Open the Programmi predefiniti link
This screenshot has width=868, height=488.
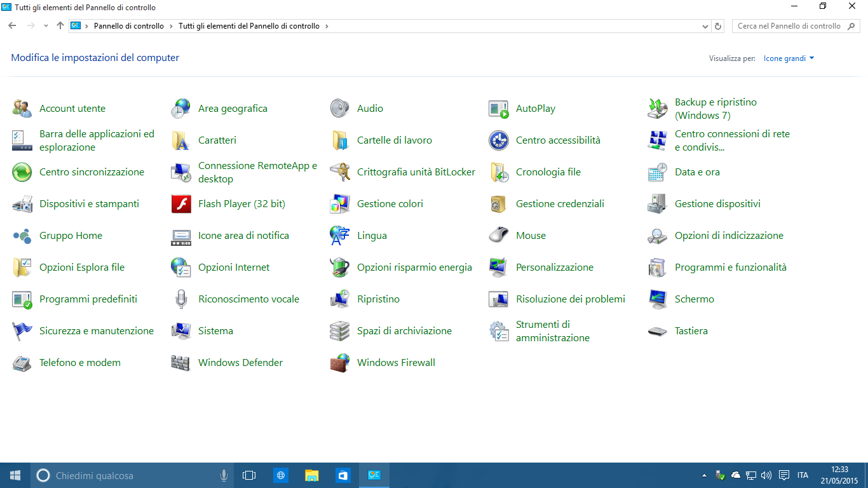88,299
